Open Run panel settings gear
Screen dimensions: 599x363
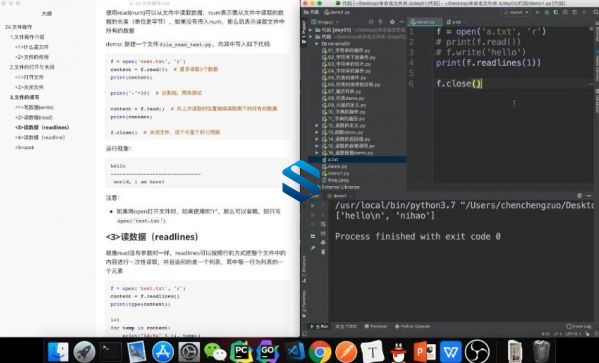pos(579,196)
